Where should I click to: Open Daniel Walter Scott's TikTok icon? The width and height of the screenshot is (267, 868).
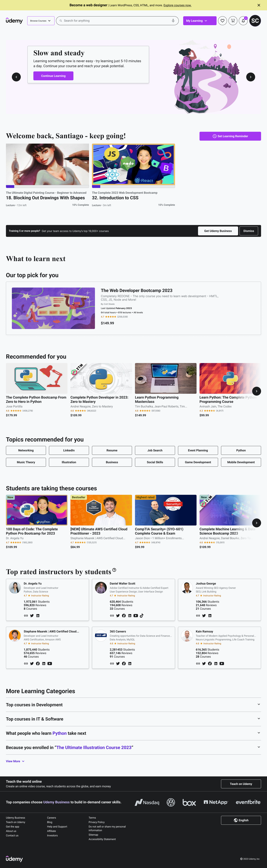142,616
